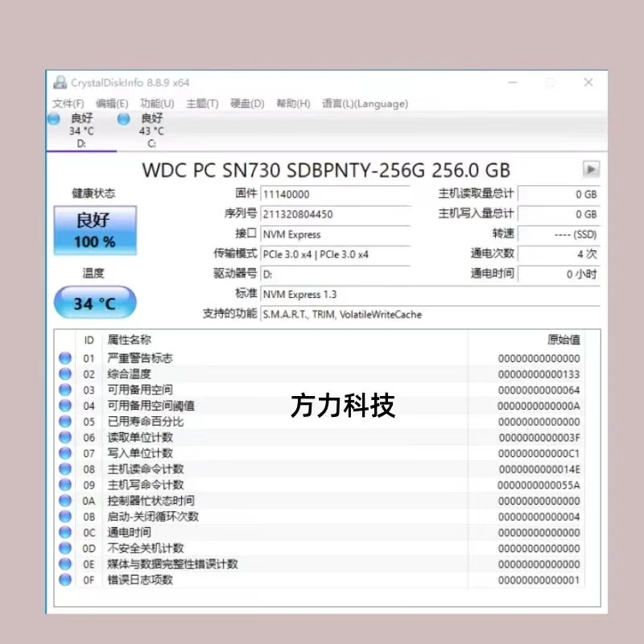The image size is (644, 644).
Task: Select the 启动-关闭循环次数 attribute name
Action: tap(153, 516)
